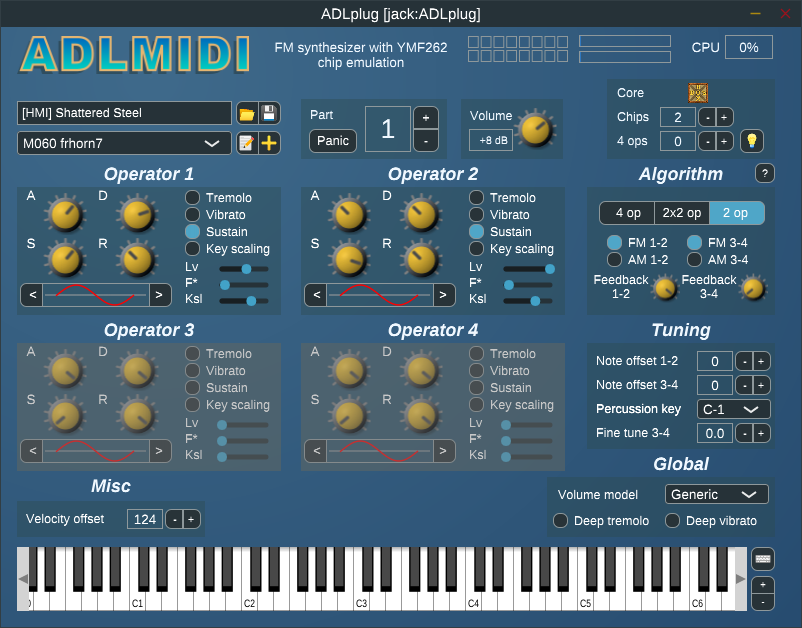Viewport: 802px width, 628px height.
Task: Open the edit instrument notepad icon
Action: (247, 143)
